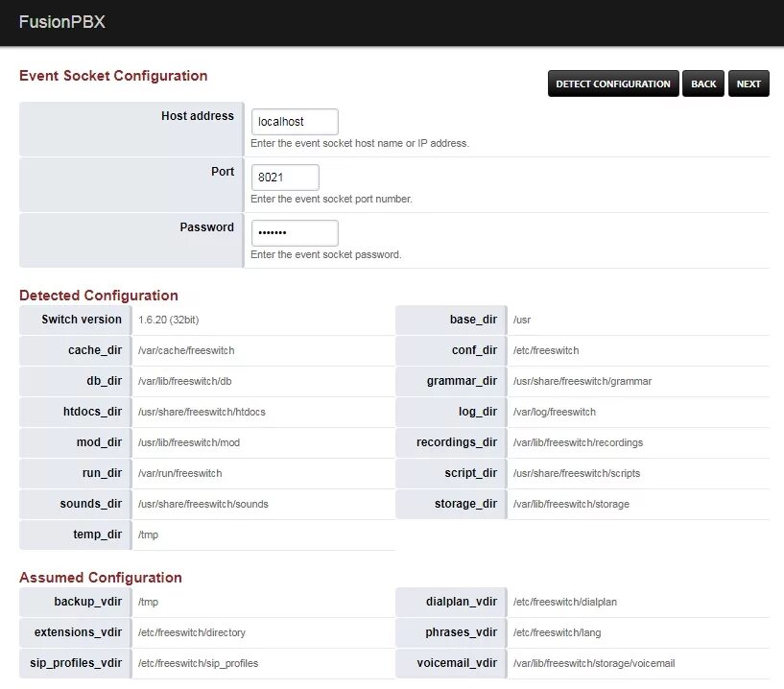Select the Password label
The height and width of the screenshot is (689, 784).
(x=207, y=227)
